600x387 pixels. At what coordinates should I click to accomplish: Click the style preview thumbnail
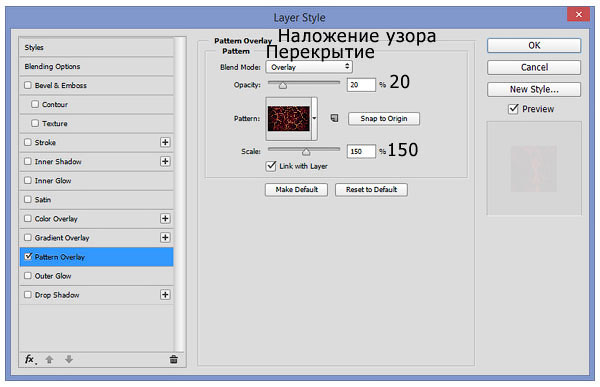pyautogui.click(x=534, y=168)
